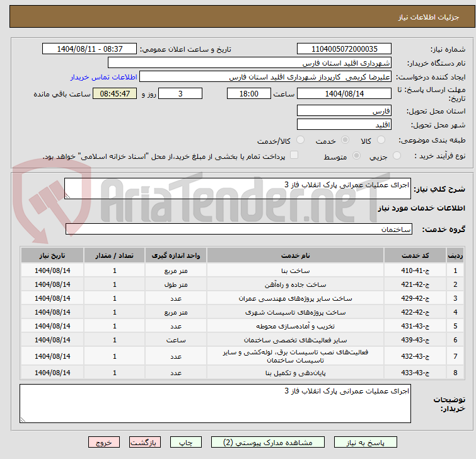This screenshot has height=459, width=476.
Task: Click the remaining time field 08:45:47
Action: tap(115, 93)
